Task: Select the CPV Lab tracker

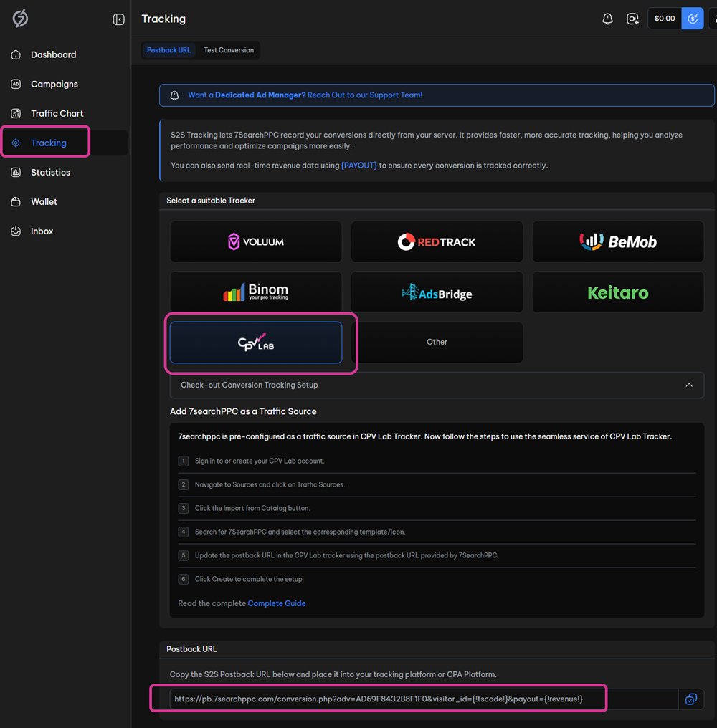Action: (x=256, y=343)
